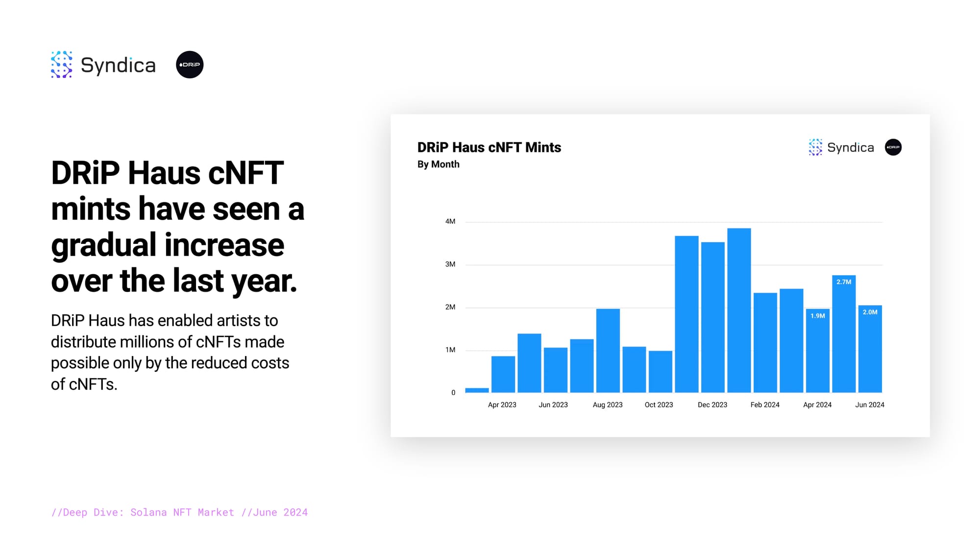Viewport: 980px width, 551px height.
Task: Click the 2.7M labeled bar
Action: pyautogui.click(x=843, y=334)
